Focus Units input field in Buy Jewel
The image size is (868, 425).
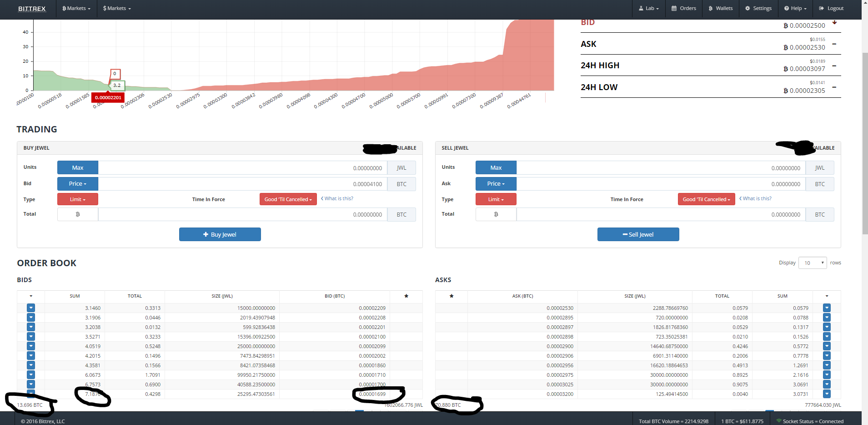click(243, 168)
